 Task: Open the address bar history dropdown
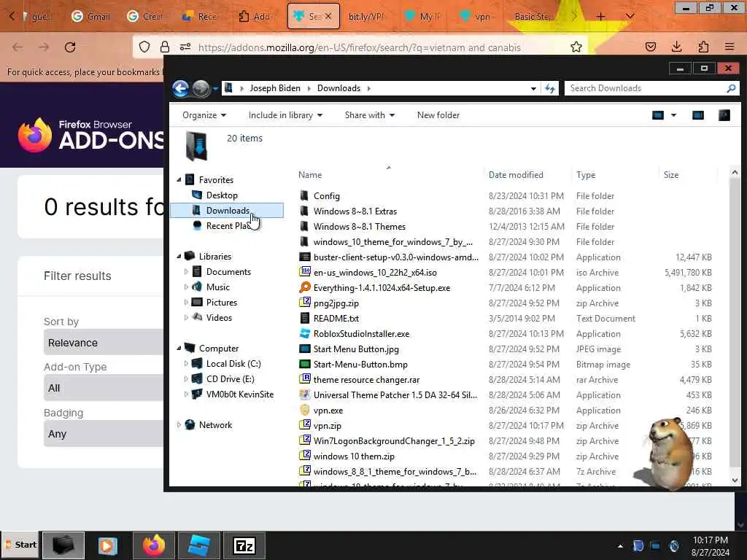533,88
